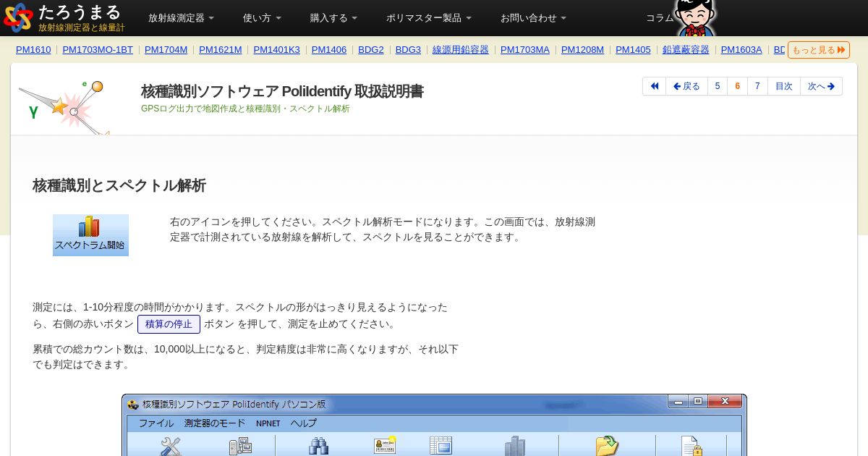The height and width of the screenshot is (456, 868).
Task: Open the PM1603A product link
Action: click(x=741, y=50)
